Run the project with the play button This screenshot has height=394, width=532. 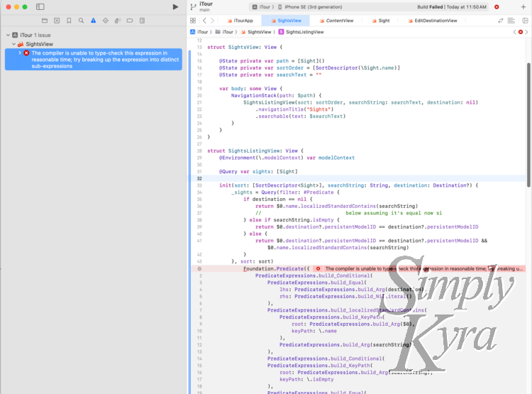point(175,7)
